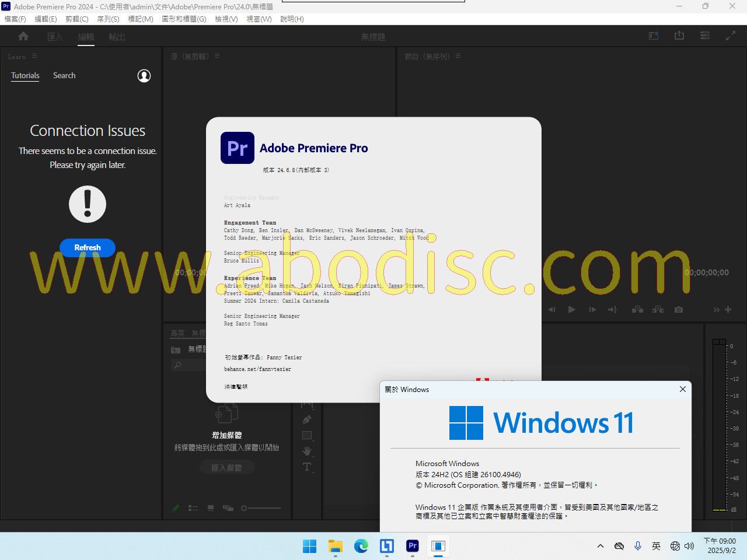Switch Project panel to freeform view
The height and width of the screenshot is (560, 747).
(228, 508)
